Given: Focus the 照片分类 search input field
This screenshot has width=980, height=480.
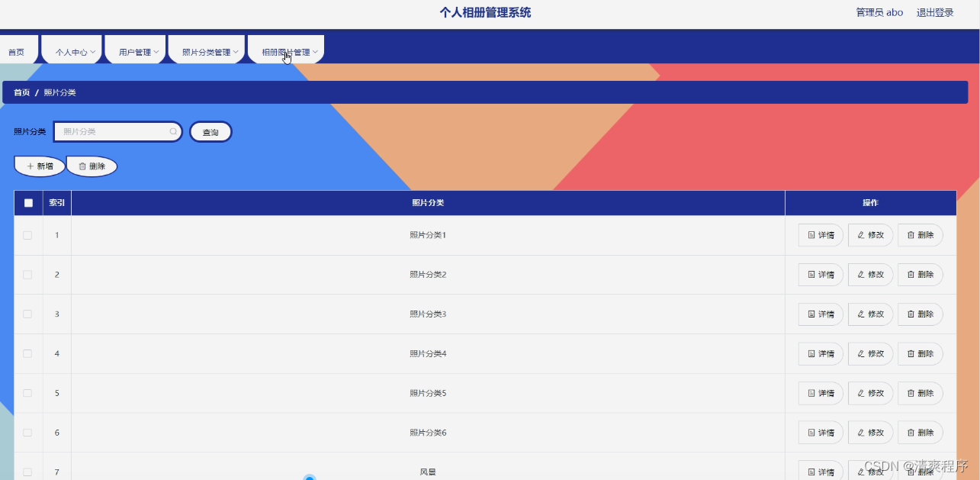Looking at the screenshot, I should coord(117,132).
